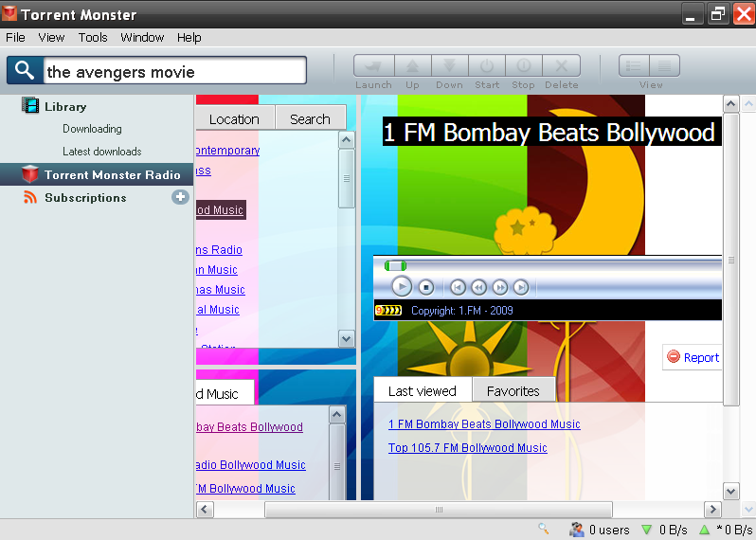Add a subscription with plus icon
This screenshot has height=540, width=756.
coord(180,197)
